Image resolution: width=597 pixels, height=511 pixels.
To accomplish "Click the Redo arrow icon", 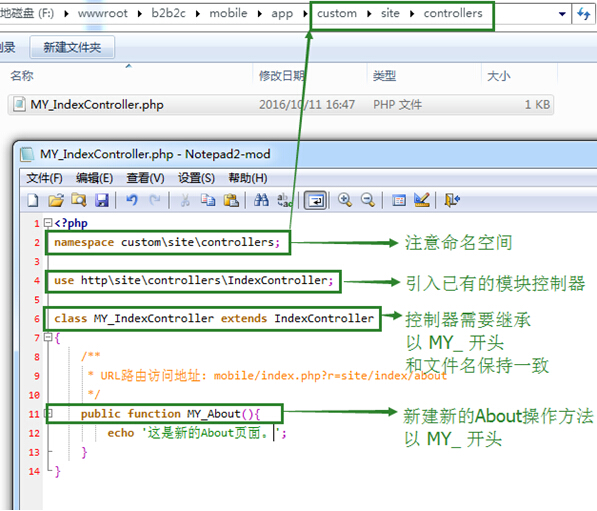I will click(155, 200).
